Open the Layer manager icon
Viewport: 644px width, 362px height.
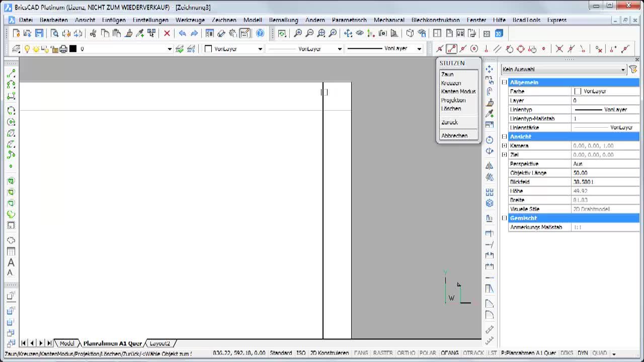(x=16, y=49)
